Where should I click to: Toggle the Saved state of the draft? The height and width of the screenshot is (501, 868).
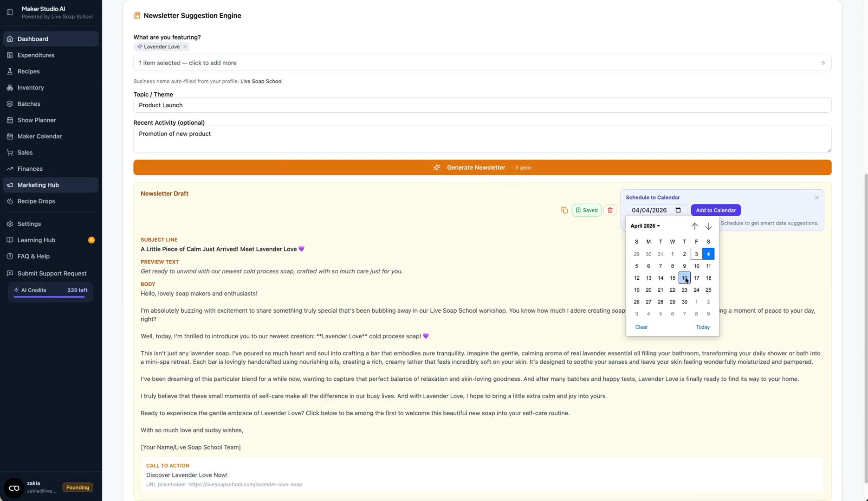coord(586,210)
